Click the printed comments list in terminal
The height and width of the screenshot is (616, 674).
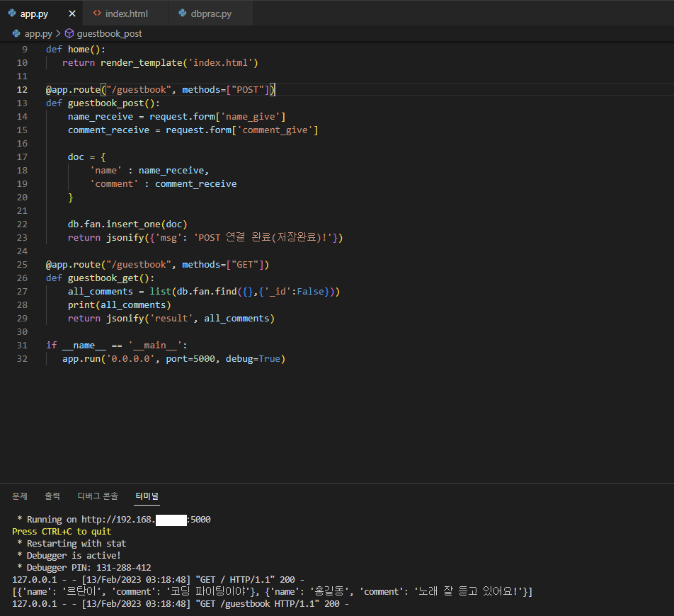point(273,591)
